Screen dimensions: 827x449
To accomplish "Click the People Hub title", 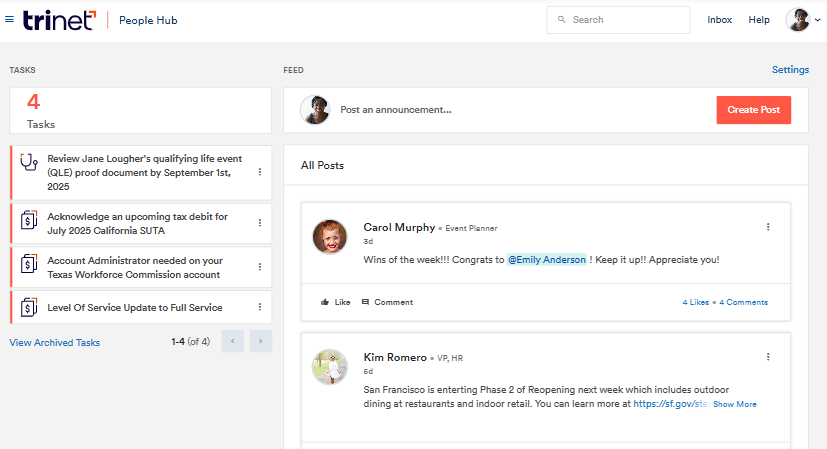I will point(148,20).
